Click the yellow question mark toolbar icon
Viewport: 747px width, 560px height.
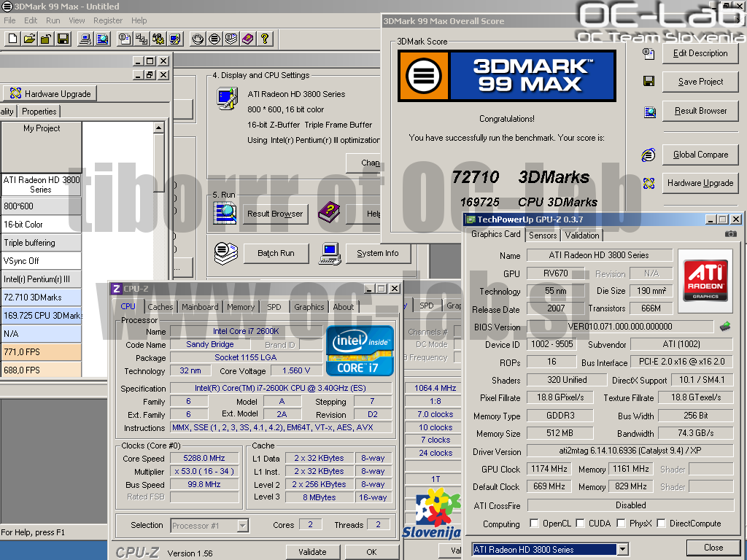(x=265, y=39)
